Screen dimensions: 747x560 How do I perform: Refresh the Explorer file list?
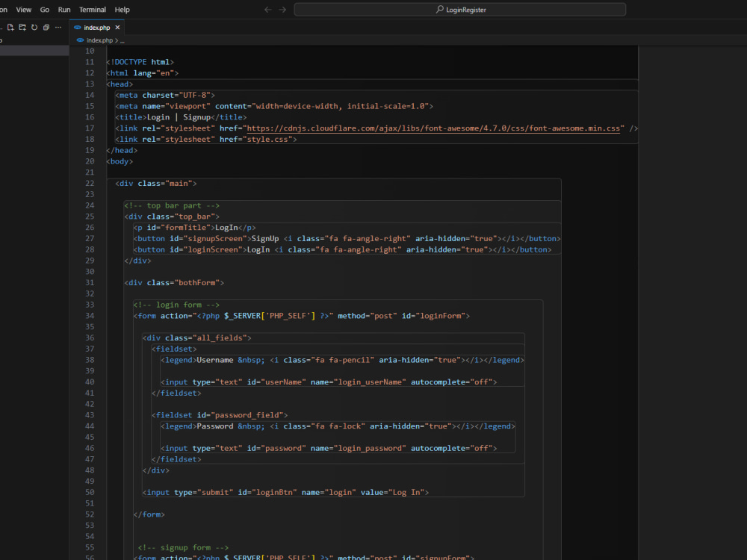point(34,28)
